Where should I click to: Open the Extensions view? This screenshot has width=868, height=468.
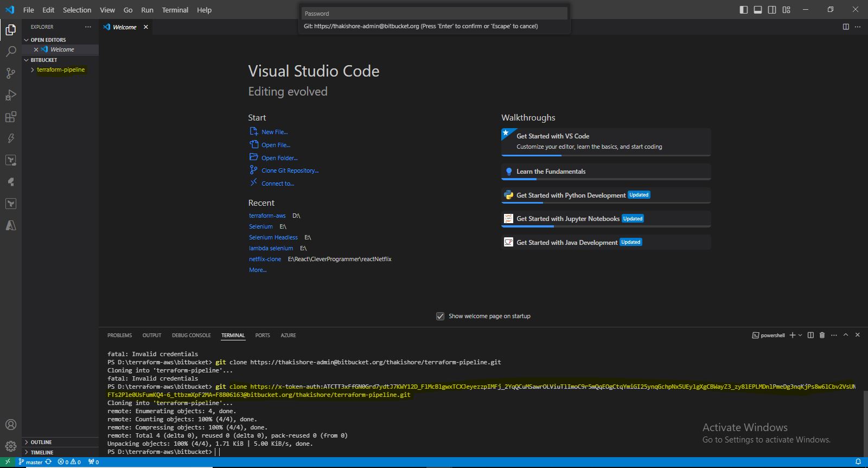[x=11, y=117]
